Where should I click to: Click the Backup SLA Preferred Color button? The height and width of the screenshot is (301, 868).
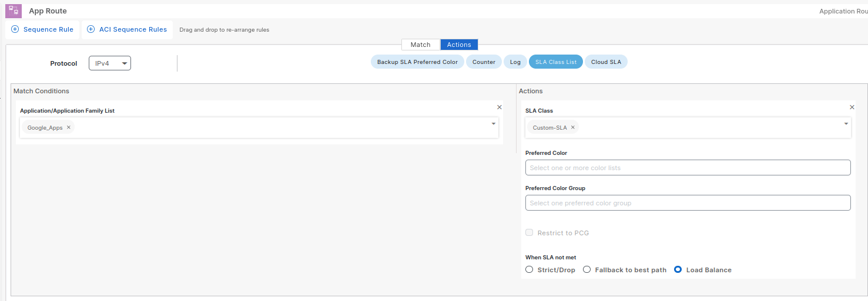[417, 62]
